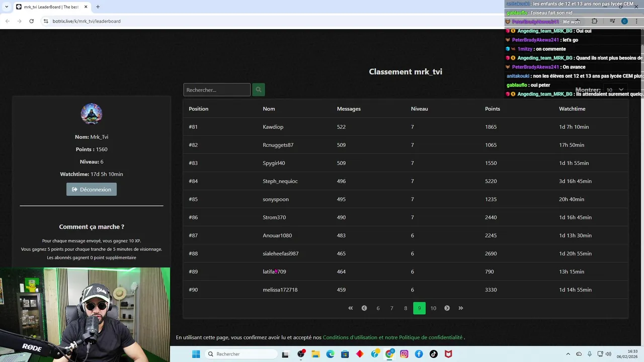This screenshot has height=362, width=644.
Task: Open a new browser tab
Action: [98, 7]
